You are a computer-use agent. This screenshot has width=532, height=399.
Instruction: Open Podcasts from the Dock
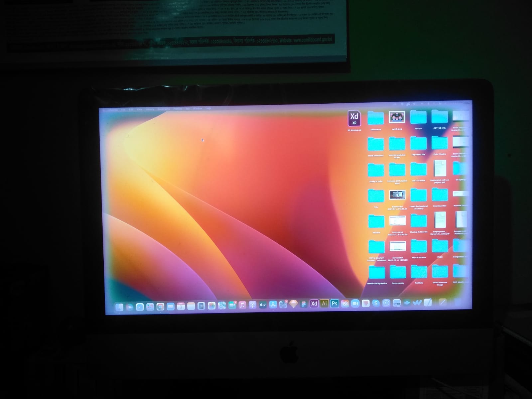click(x=253, y=305)
